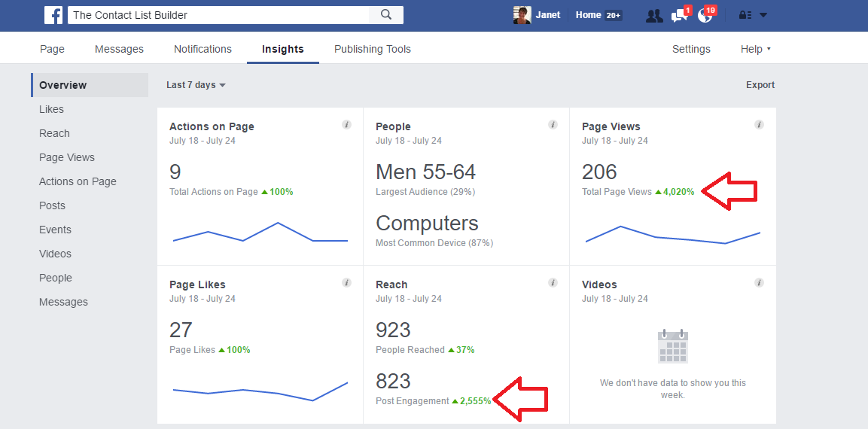Click the info icon on Actions on Page card
Viewport: 868px width, 429px height.
346,125
